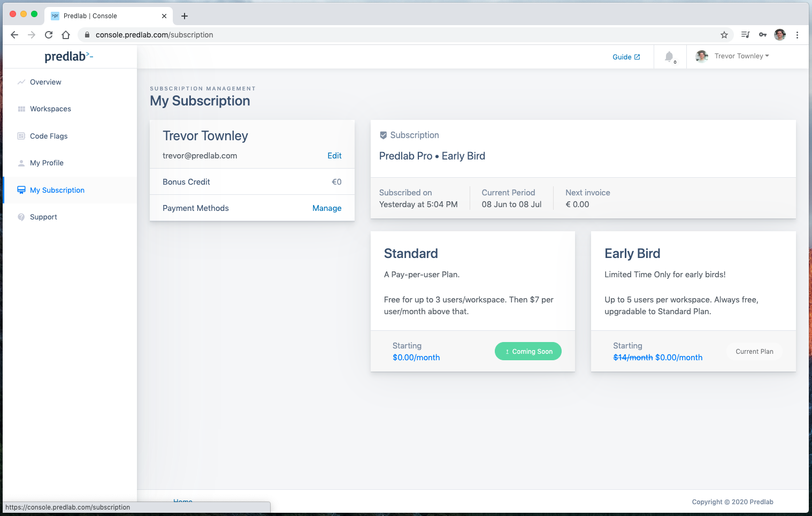
Task: Click the Subscription shield icon
Action: point(383,135)
